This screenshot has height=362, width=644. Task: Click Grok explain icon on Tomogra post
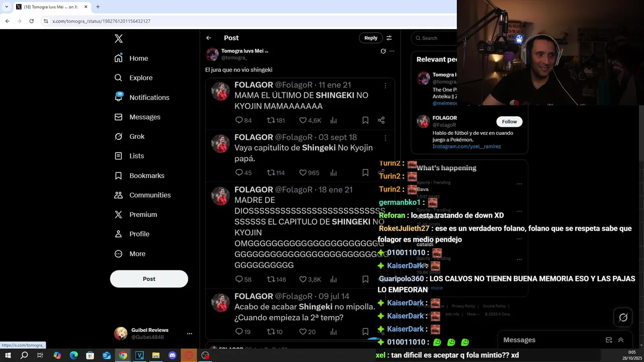point(383,51)
